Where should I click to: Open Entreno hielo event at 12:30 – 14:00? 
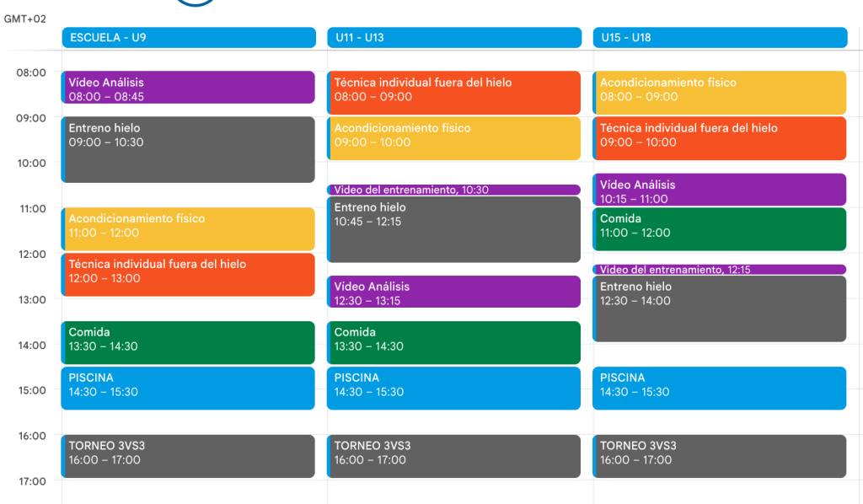click(719, 308)
